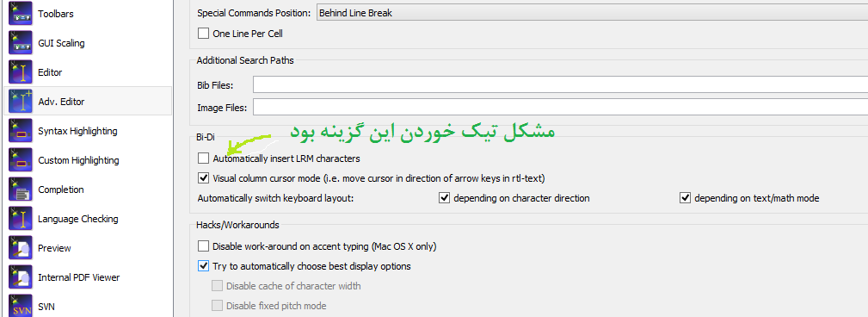
Task: Click the Adv. Editor icon
Action: 21,102
